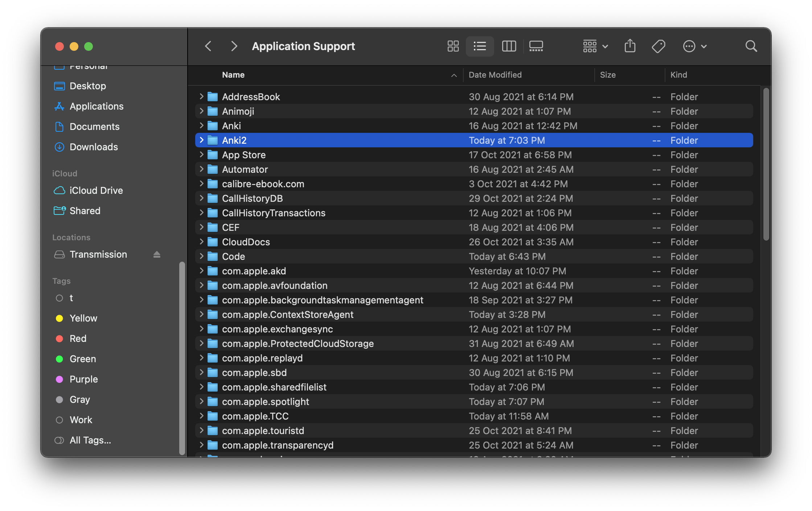
Task: Open Downloads from the sidebar
Action: 93,147
